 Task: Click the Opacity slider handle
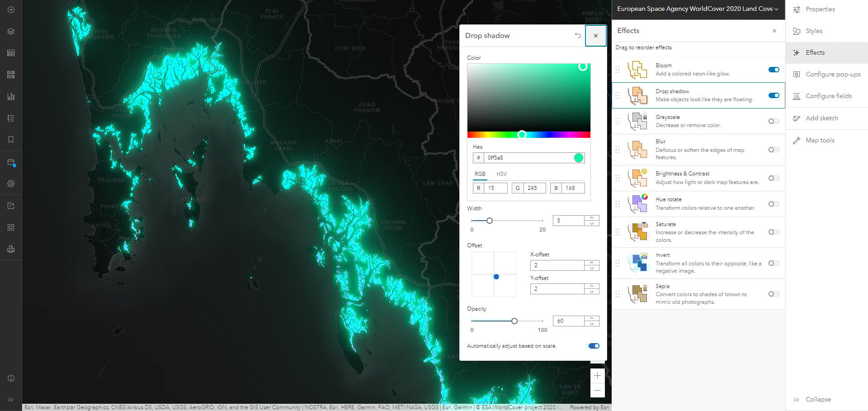[x=514, y=321]
